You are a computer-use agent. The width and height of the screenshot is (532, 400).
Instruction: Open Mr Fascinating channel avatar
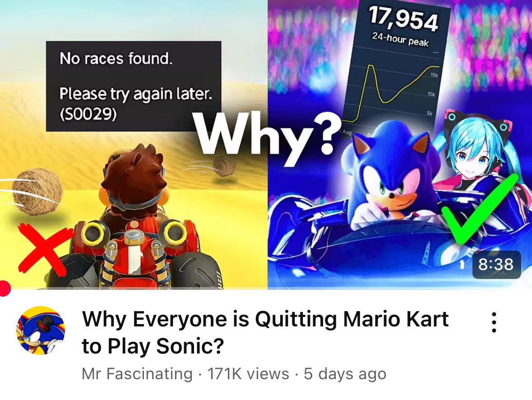(41, 330)
